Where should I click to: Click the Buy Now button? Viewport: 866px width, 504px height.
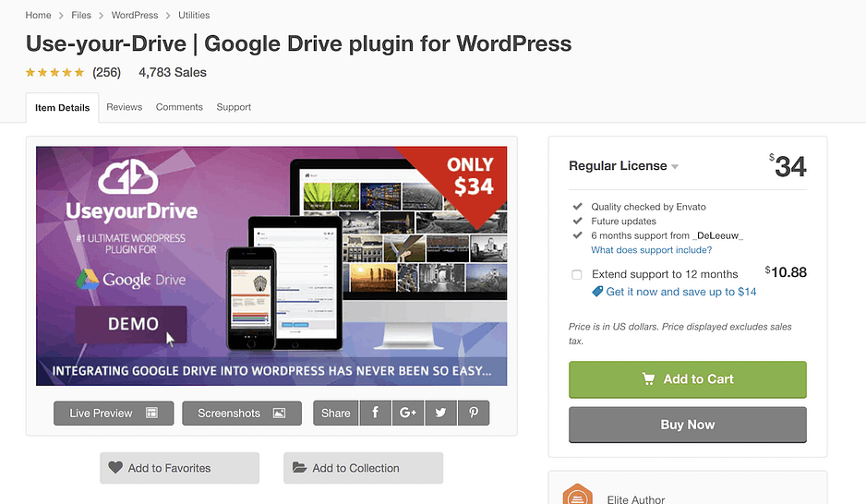point(687,425)
